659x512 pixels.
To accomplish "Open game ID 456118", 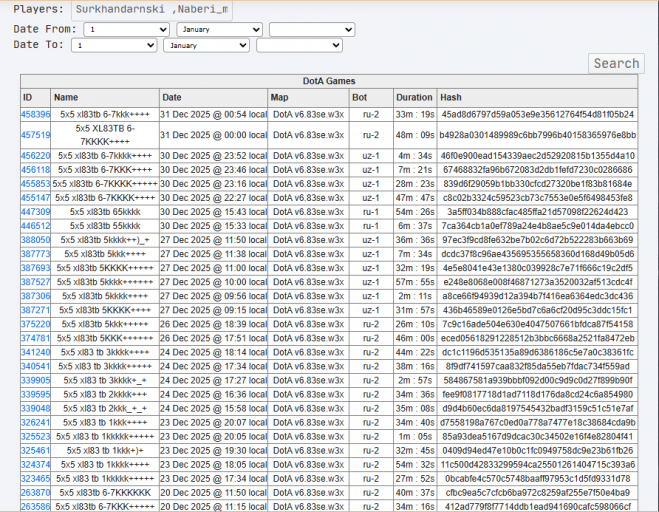I will tap(35, 170).
